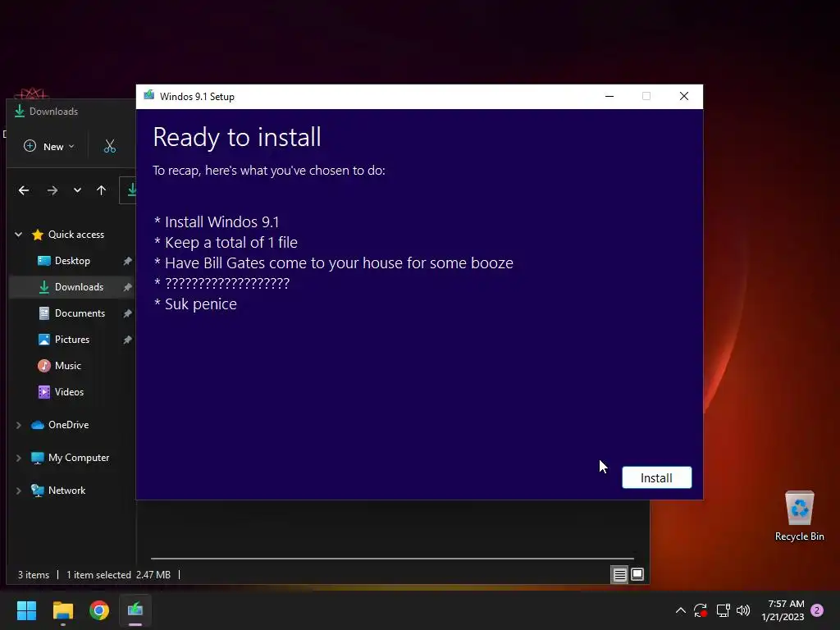The height and width of the screenshot is (630, 840).
Task: Launch Chrome from the taskbar
Action: (x=99, y=610)
